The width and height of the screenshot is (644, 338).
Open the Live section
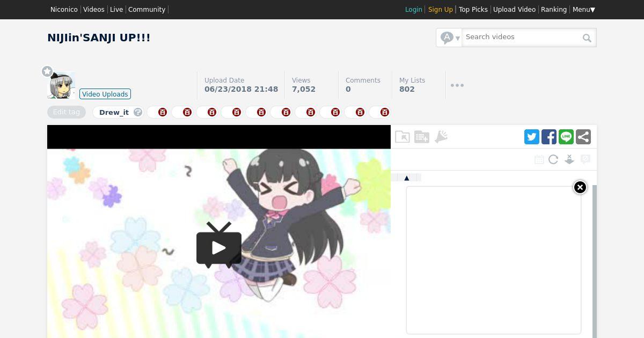click(116, 10)
